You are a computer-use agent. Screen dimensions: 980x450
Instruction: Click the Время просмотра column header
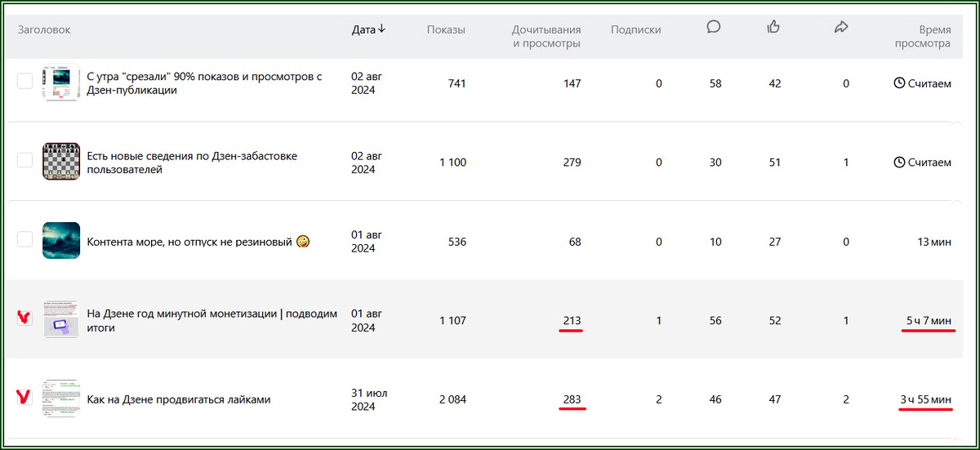923,37
